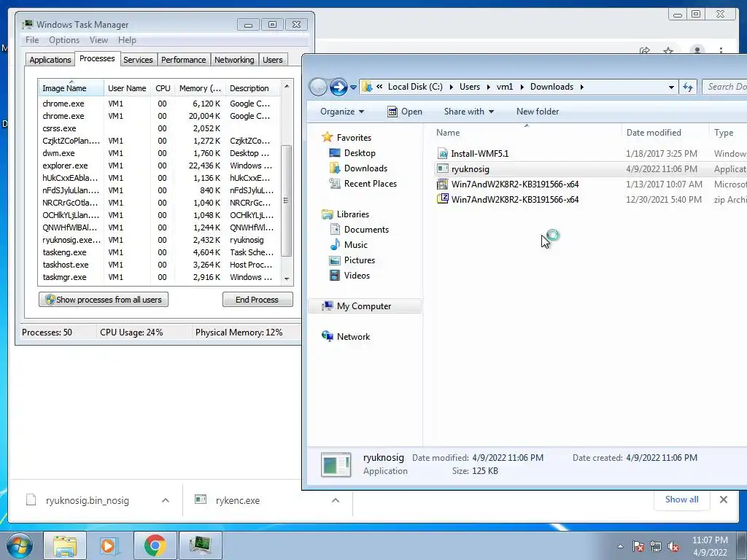
Task: Select taskmgr.exe process row
Action: pyautogui.click(x=159, y=277)
